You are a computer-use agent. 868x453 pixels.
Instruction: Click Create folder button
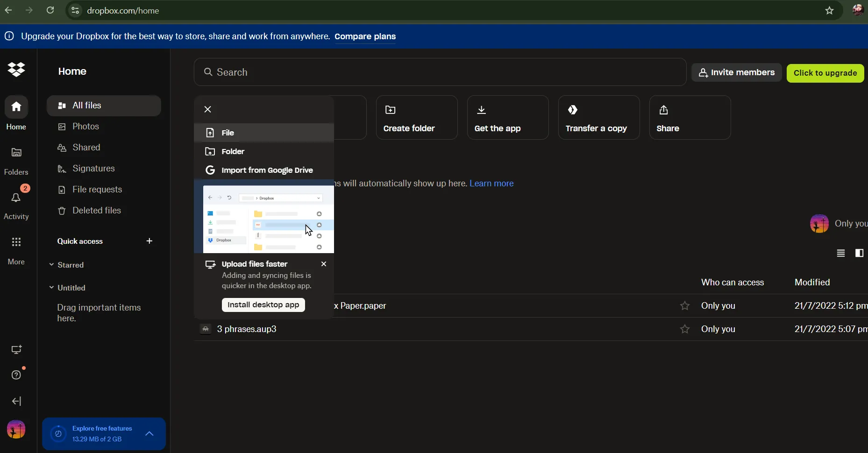(x=417, y=118)
